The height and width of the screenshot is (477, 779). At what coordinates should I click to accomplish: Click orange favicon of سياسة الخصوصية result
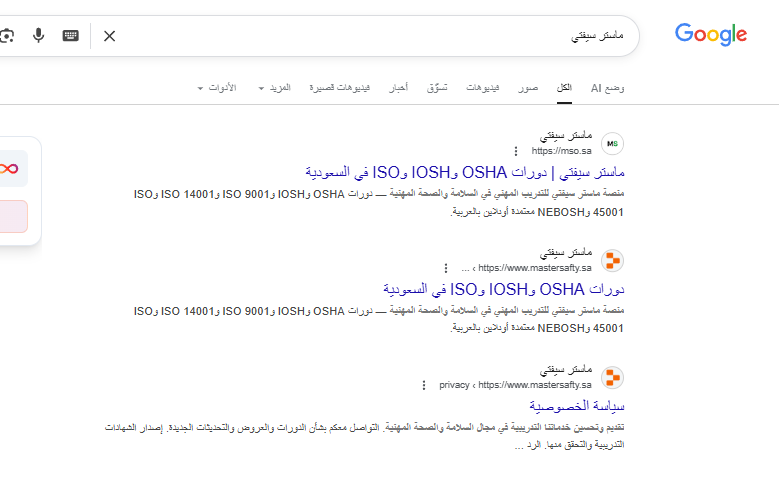[612, 377]
